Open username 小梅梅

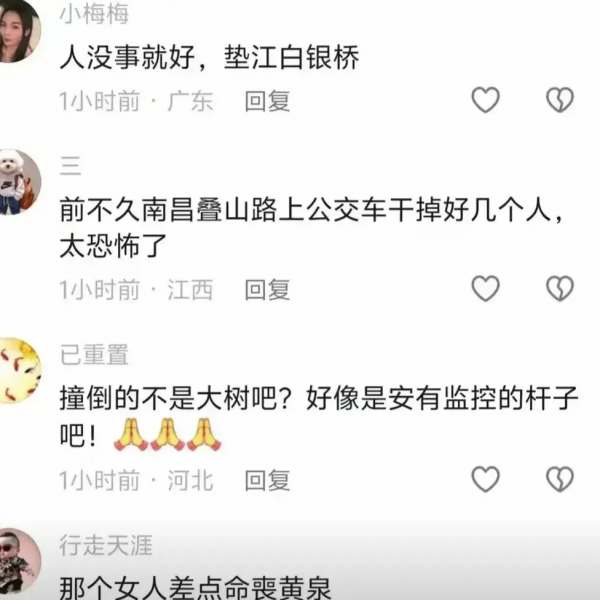(94, 15)
